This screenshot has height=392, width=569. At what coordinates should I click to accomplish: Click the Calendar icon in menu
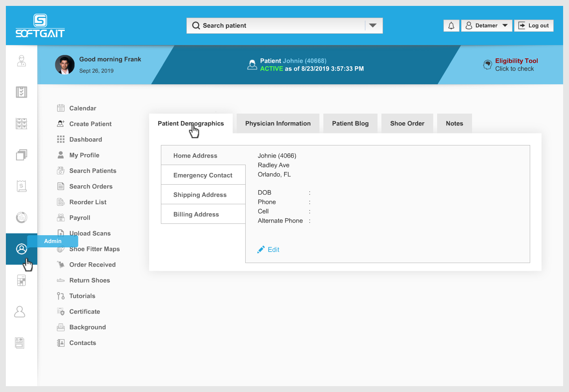[x=61, y=108]
